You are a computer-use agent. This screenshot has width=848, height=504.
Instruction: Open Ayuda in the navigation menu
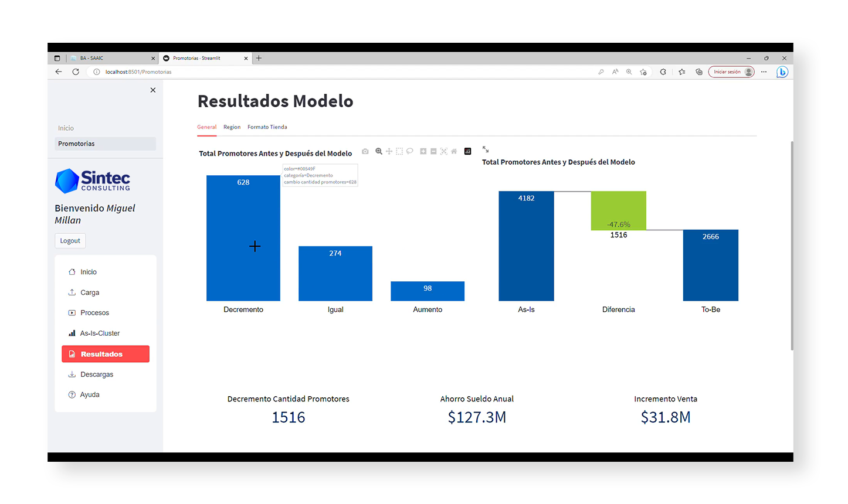106,395
